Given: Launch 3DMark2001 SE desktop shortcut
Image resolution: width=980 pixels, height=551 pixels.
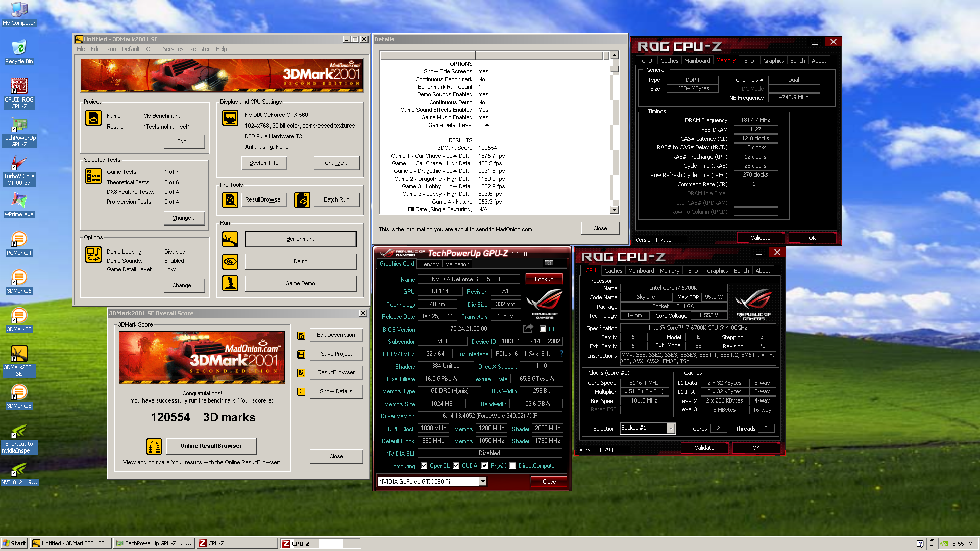Looking at the screenshot, I should 19,361.
